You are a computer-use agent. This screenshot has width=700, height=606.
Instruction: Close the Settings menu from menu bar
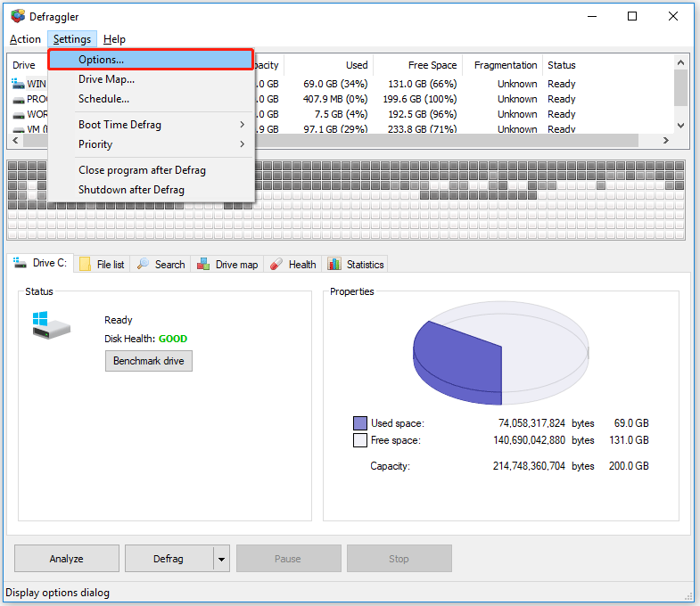click(72, 39)
